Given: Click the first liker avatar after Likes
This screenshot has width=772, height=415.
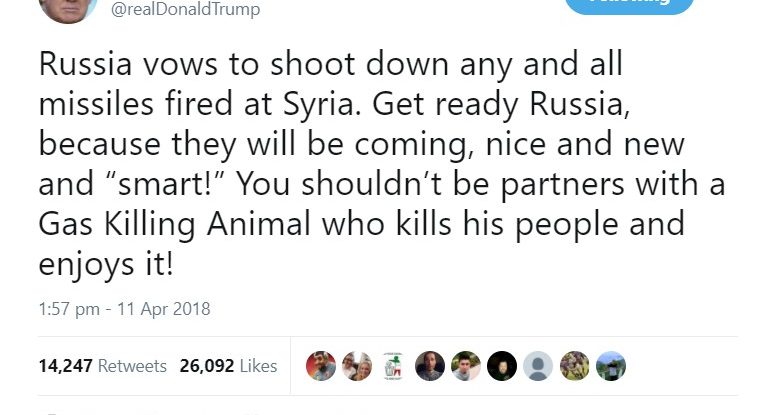Looking at the screenshot, I should pos(321,366).
